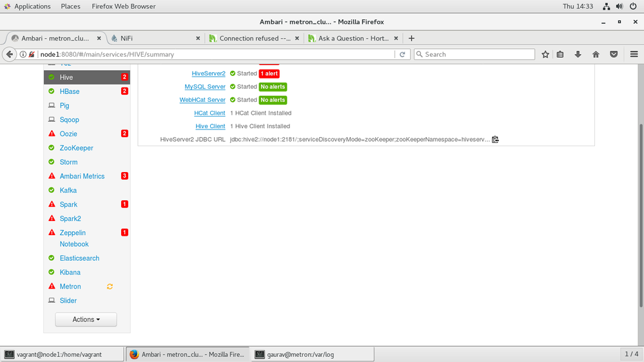This screenshot has height=362, width=644.
Task: Open the Hive Client link
Action: pos(210,126)
